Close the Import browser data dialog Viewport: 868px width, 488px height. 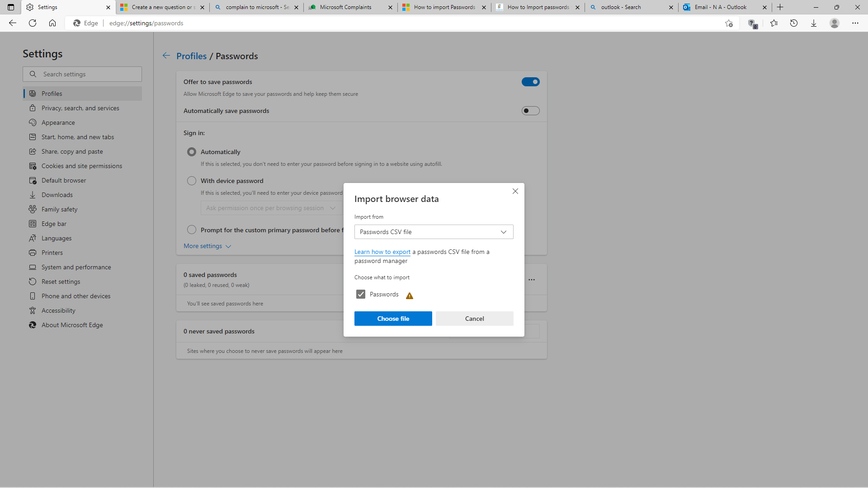tap(515, 191)
